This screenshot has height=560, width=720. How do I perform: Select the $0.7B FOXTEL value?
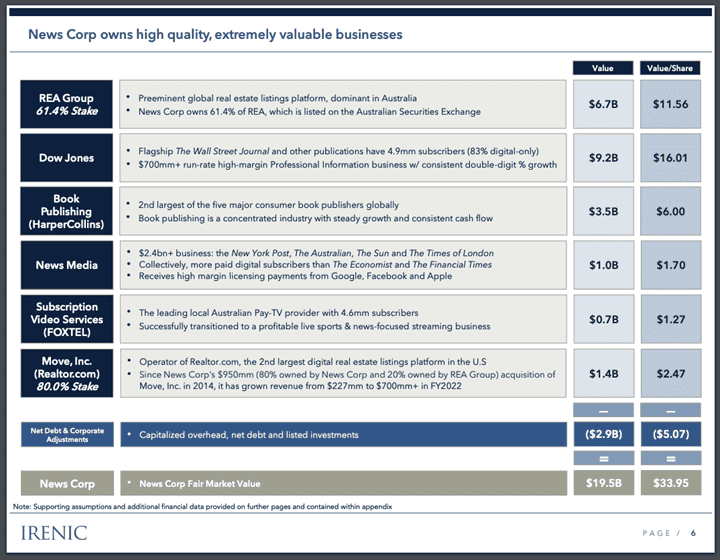coord(604,319)
